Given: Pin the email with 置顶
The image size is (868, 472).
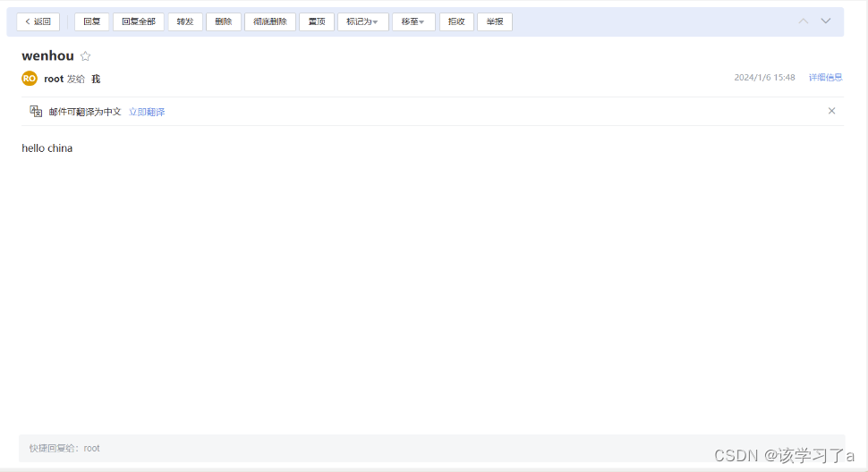Looking at the screenshot, I should [317, 21].
